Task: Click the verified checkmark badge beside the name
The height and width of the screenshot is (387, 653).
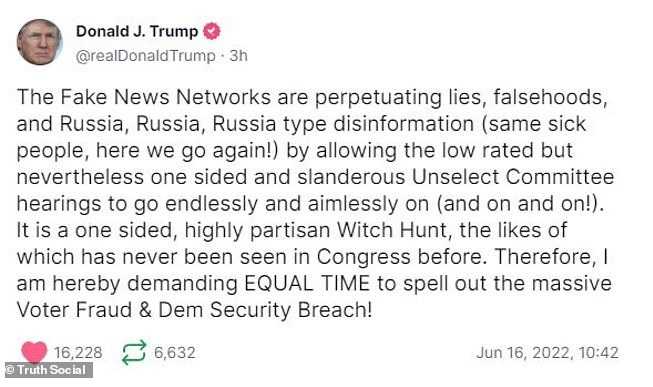Action: coord(212,32)
